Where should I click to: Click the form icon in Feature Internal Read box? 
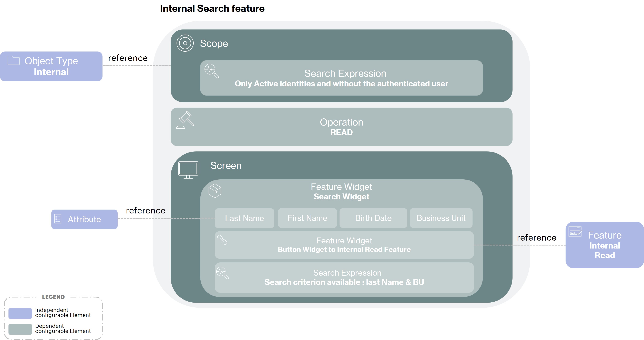(575, 231)
